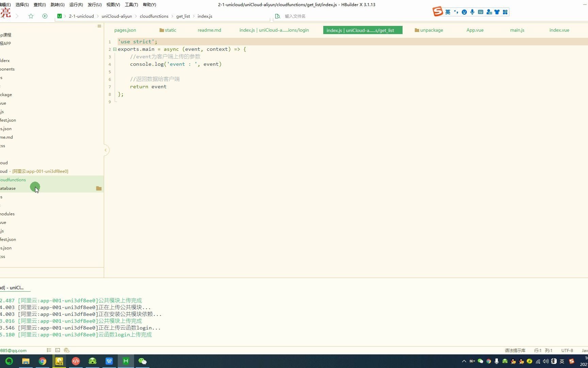Click the index.js breadcrumb
The height and width of the screenshot is (368, 588).
tap(205, 16)
